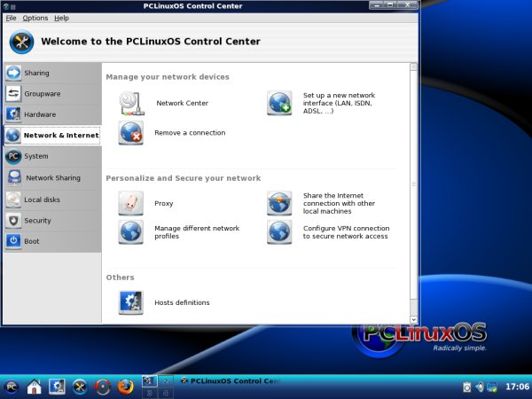Image resolution: width=532 pixels, height=399 pixels.
Task: Click the network monitor tray icon
Action: 491,387
